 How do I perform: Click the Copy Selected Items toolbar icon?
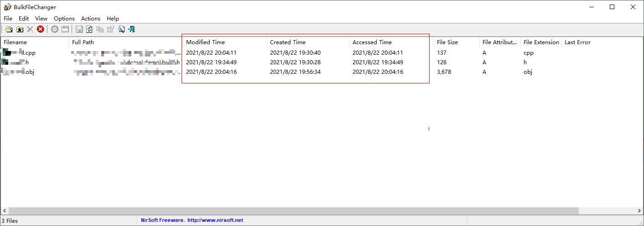click(x=100, y=30)
